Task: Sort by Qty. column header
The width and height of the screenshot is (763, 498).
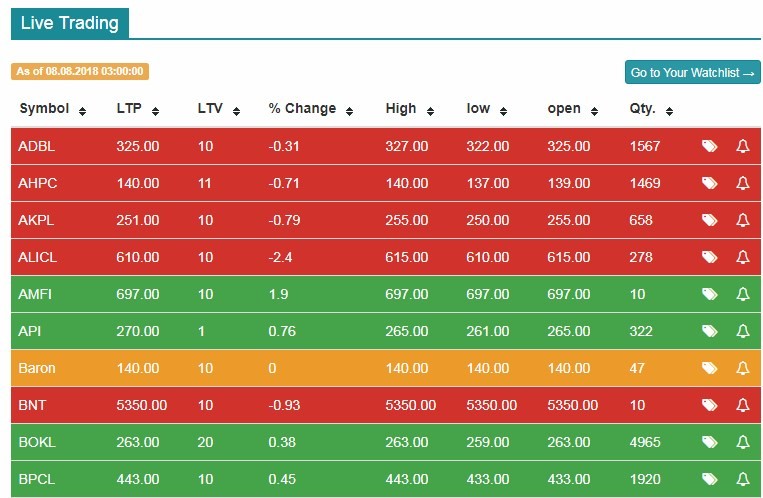Action: pos(651,109)
